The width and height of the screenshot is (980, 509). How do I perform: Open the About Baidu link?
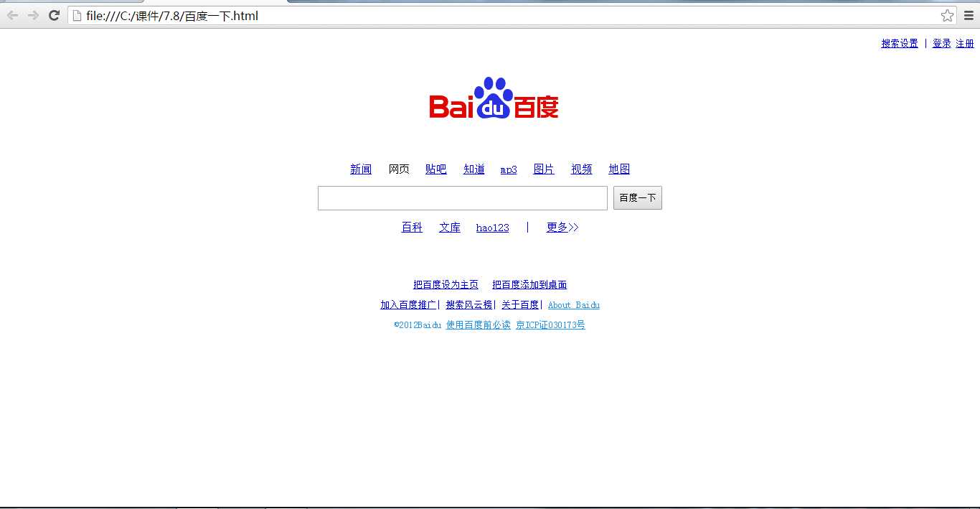[x=574, y=305]
